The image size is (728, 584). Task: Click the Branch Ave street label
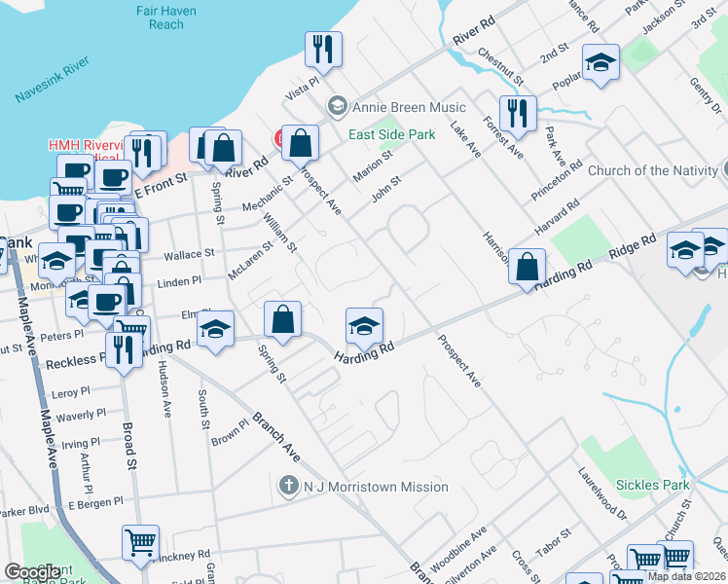point(276,437)
